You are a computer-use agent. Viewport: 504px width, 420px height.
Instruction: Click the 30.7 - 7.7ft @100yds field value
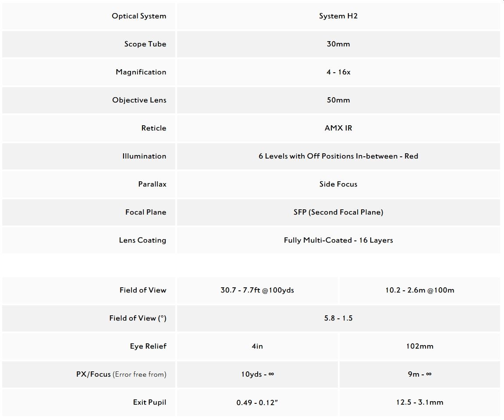point(257,290)
